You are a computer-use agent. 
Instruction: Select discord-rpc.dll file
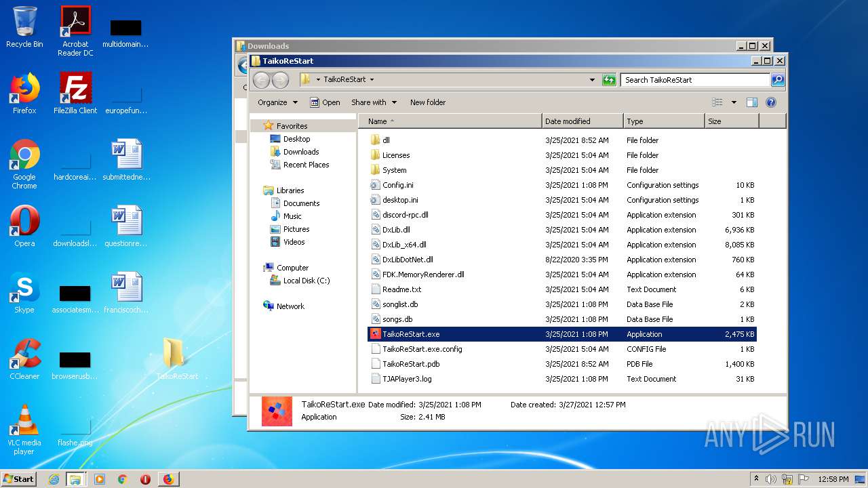pyautogui.click(x=562, y=215)
